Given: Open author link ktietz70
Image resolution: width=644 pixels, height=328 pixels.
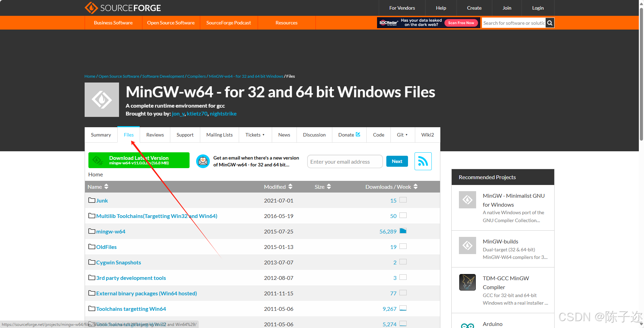Looking at the screenshot, I should point(197,114).
